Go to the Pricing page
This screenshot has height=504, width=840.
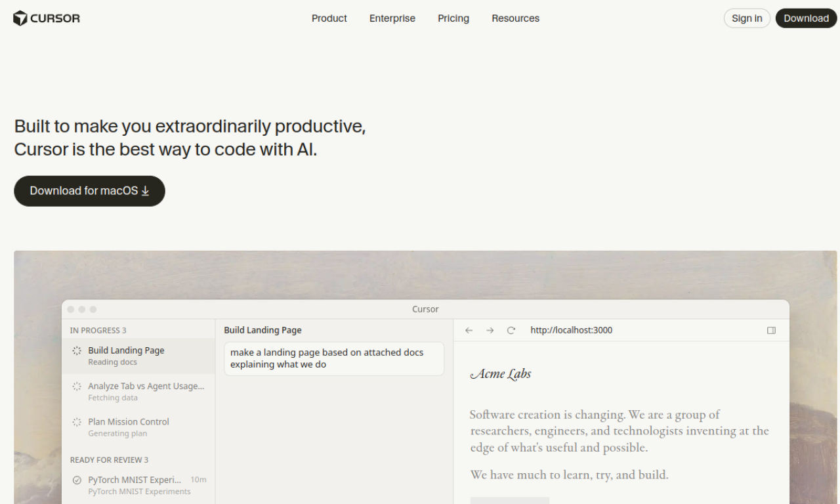[453, 18]
